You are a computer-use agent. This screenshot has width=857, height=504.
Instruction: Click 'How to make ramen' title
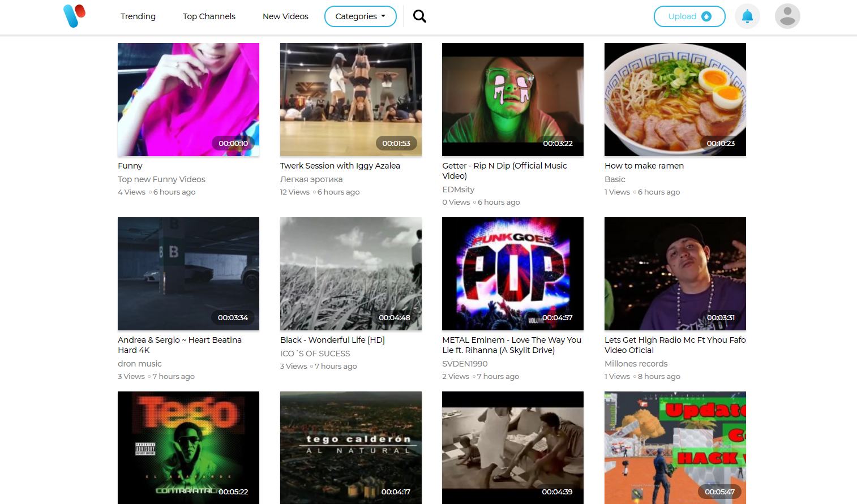click(644, 166)
